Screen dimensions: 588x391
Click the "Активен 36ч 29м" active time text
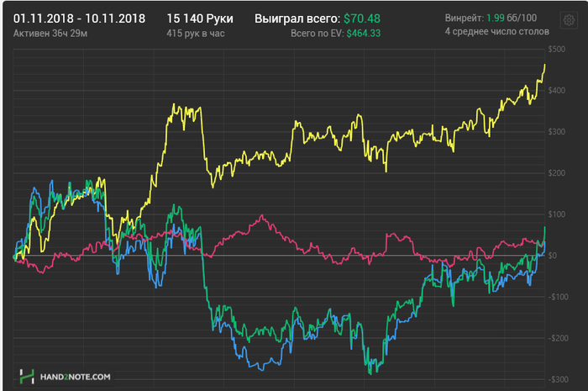pos(50,34)
